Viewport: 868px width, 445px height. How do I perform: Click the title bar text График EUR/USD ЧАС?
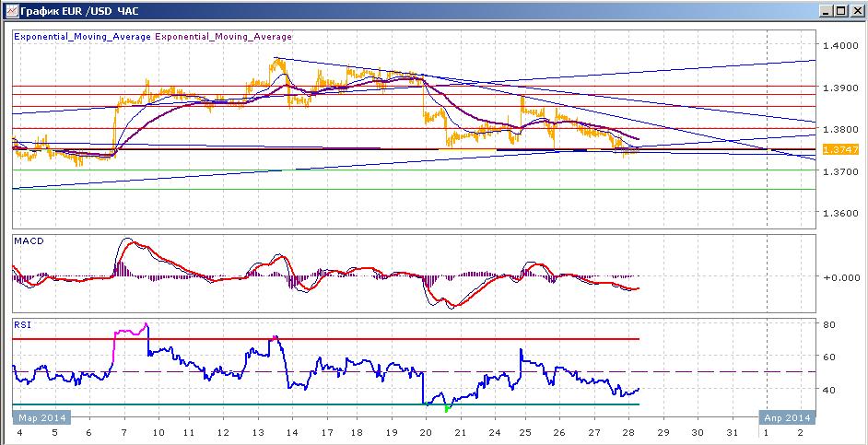click(x=77, y=10)
